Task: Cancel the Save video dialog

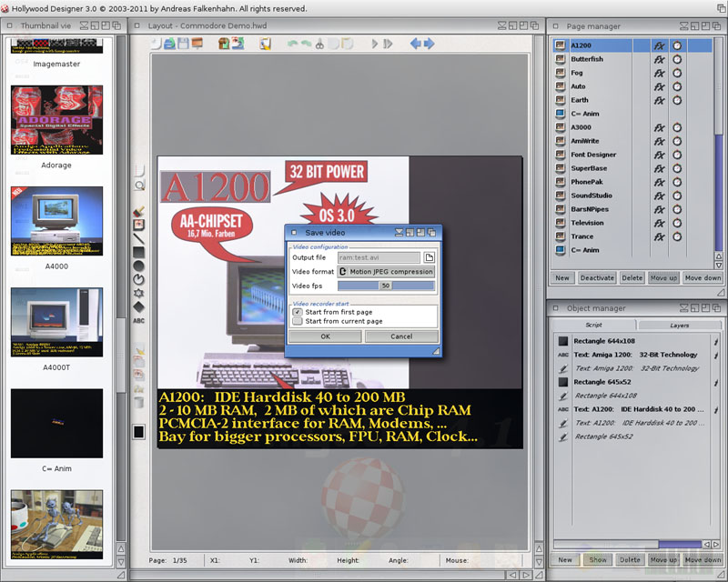Action: (x=401, y=336)
